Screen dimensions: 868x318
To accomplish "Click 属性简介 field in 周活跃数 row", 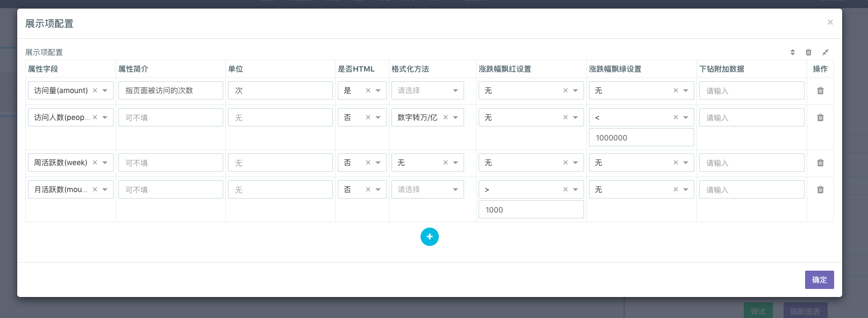I will pyautogui.click(x=170, y=162).
